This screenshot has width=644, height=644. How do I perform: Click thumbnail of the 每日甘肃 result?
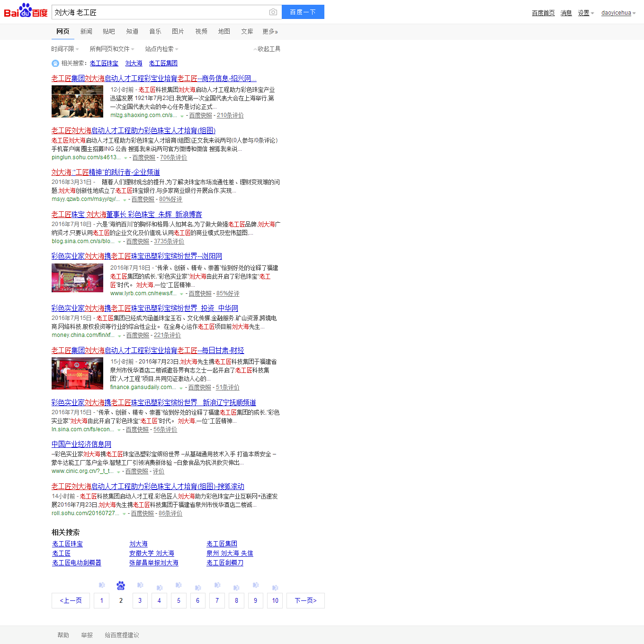point(77,373)
